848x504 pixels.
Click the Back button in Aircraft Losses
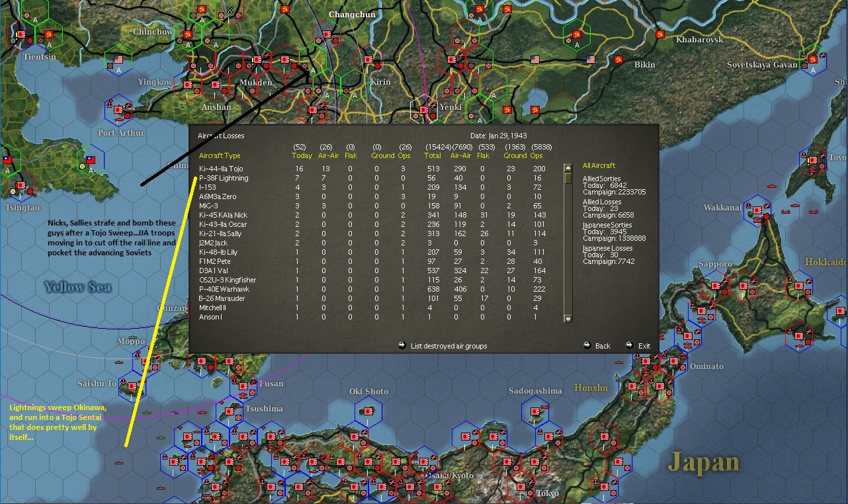[x=603, y=346]
